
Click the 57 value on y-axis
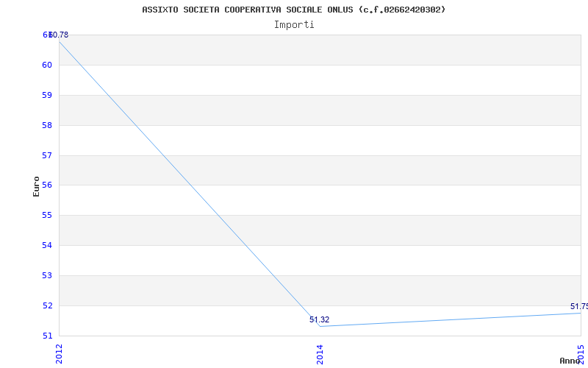pyautogui.click(x=47, y=155)
